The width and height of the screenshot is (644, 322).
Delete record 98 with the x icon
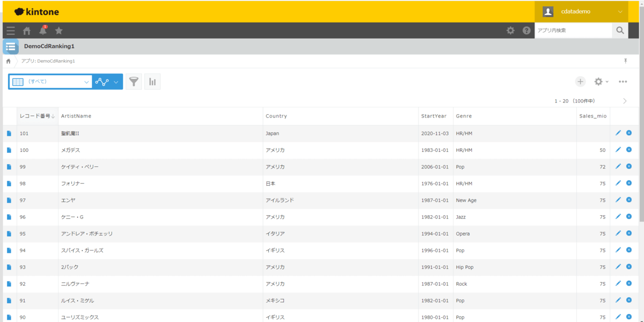pos(629,183)
